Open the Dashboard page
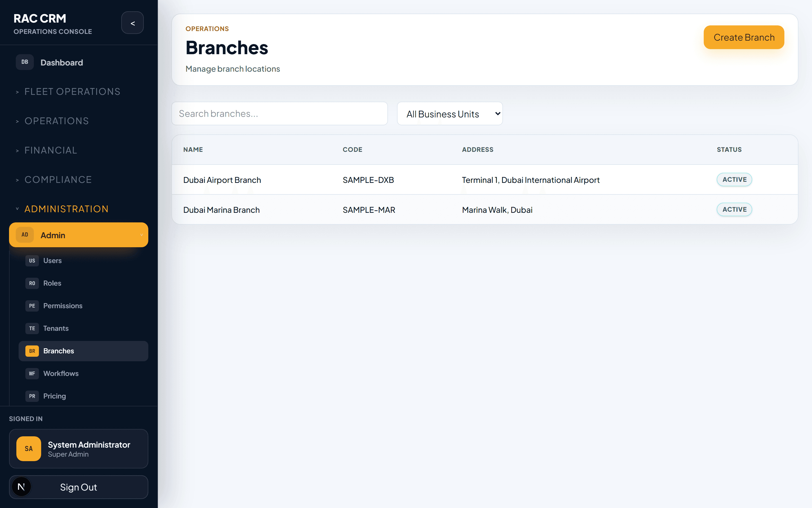Image resolution: width=812 pixels, height=508 pixels. point(79,62)
